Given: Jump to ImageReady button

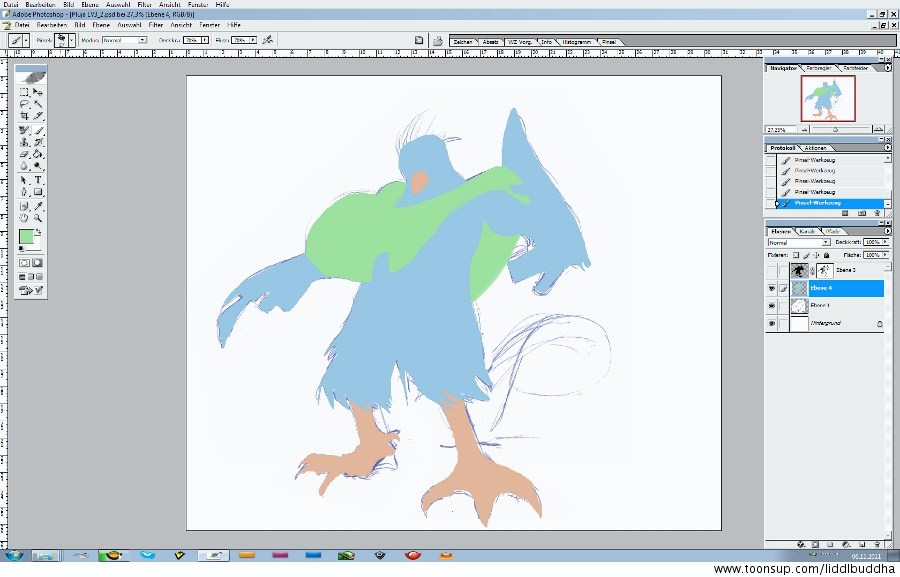Looking at the screenshot, I should 31,290.
